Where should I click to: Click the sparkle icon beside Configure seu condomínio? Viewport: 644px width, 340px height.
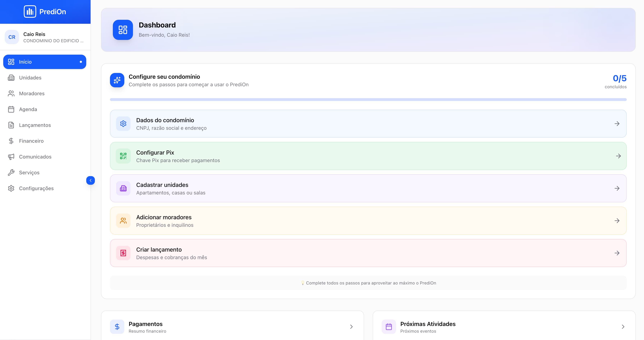pos(117,80)
